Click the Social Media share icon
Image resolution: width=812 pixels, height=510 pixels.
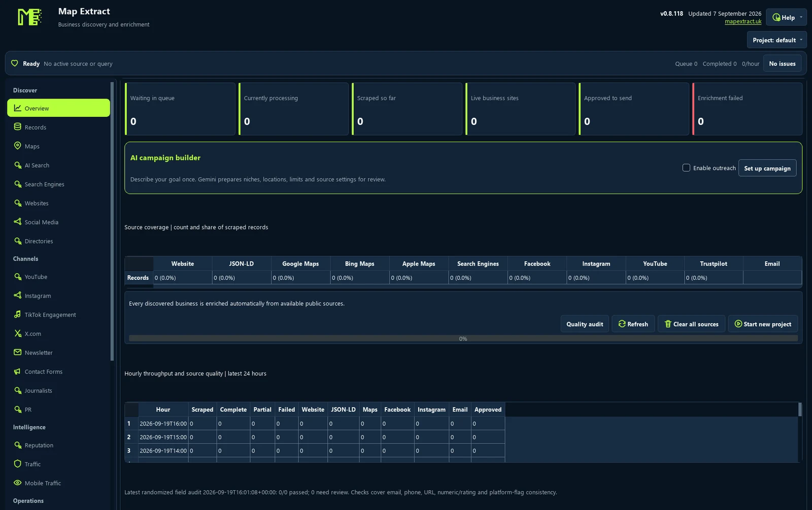(x=17, y=222)
